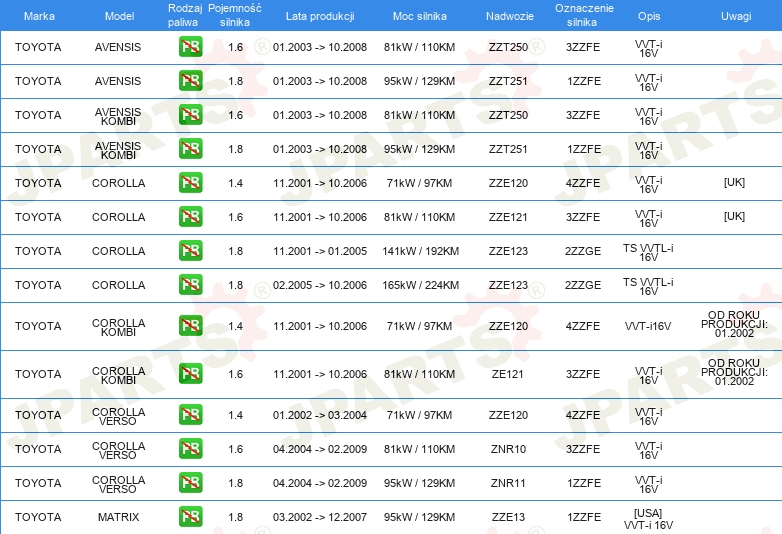The width and height of the screenshot is (782, 534).
Task: Click the Pojemność silnika column header
Action: pyautogui.click(x=235, y=15)
